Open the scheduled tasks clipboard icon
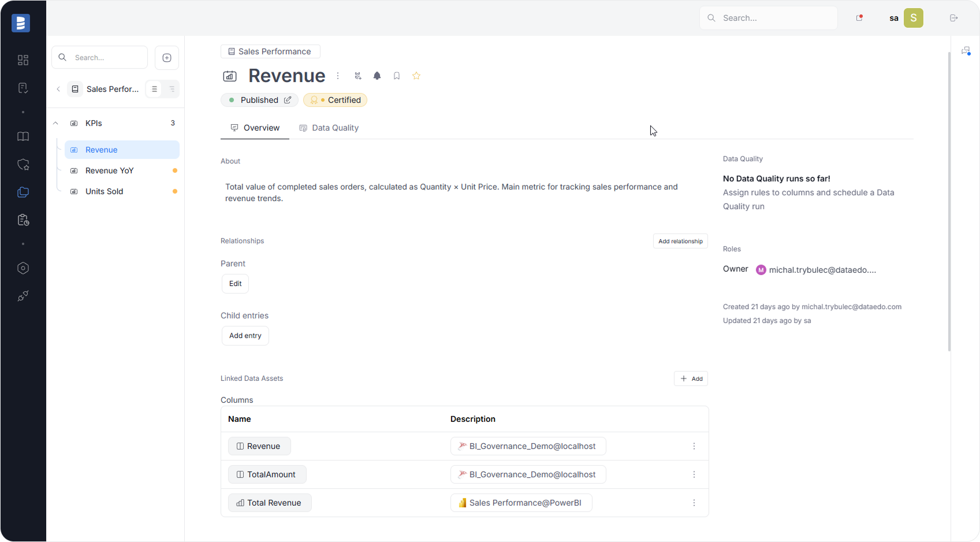 23,220
